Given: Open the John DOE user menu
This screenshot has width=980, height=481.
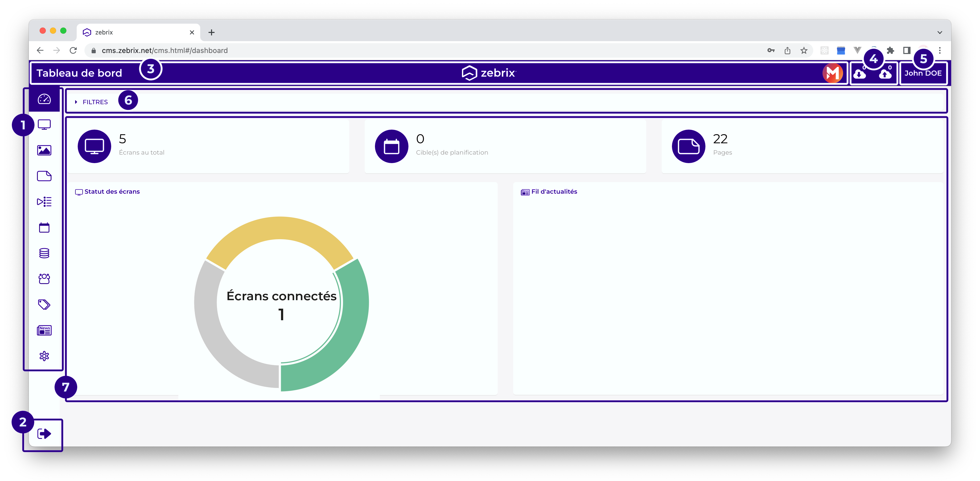Looking at the screenshot, I should [923, 73].
